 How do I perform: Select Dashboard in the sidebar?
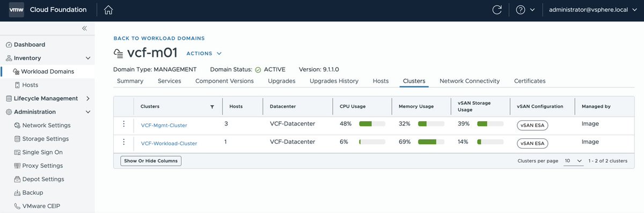point(30,45)
